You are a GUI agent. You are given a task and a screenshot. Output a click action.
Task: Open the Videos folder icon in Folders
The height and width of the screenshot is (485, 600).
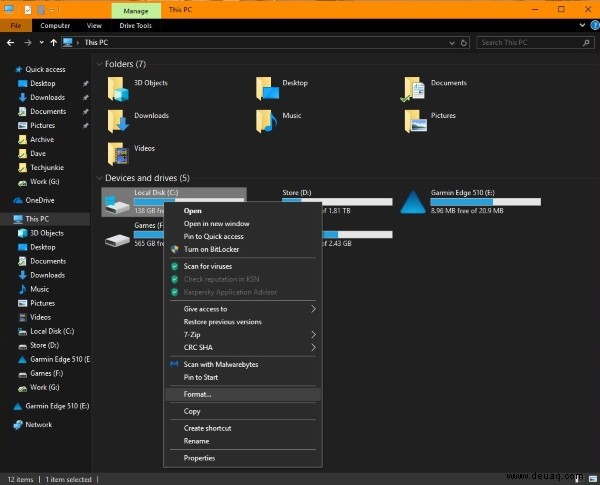pyautogui.click(x=118, y=154)
